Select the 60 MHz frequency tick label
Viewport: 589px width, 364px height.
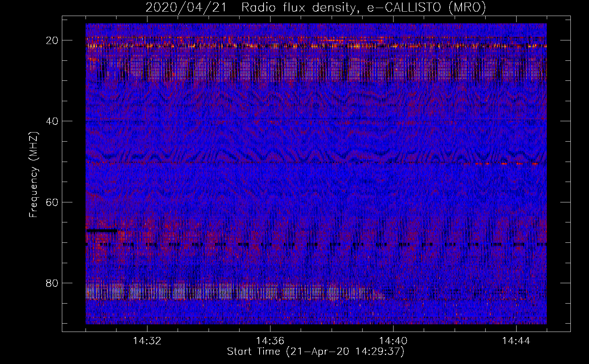coord(52,202)
